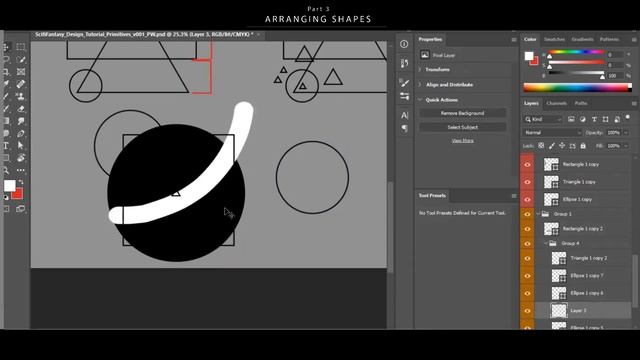Select the Eyedropper tool
The image size is (640, 360).
coord(6,84)
